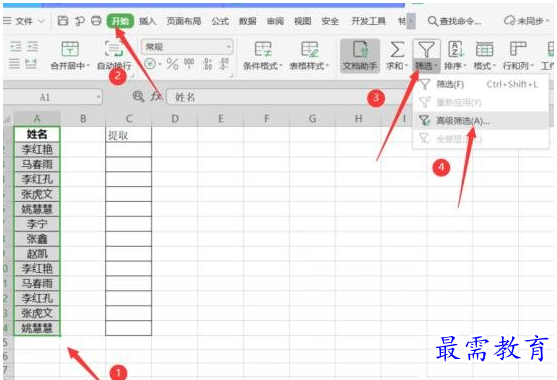Click the 格式 icon
The image size is (557, 380).
pyautogui.click(x=484, y=49)
